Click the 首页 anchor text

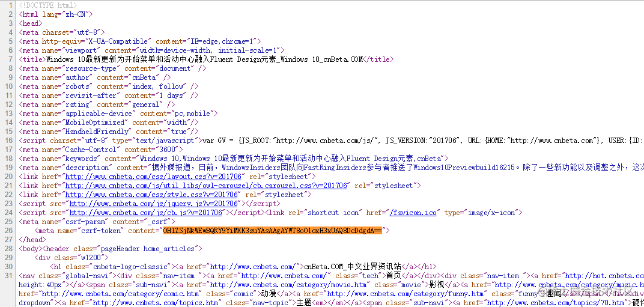(x=392, y=276)
